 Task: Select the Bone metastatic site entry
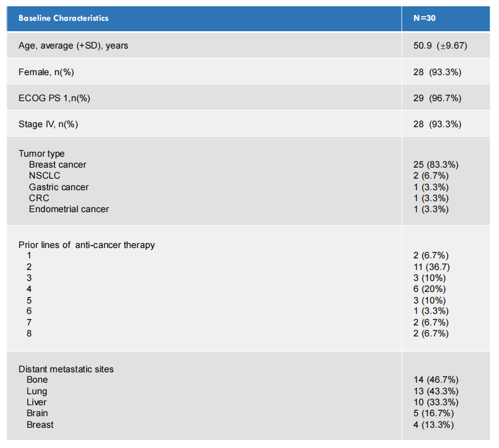pyautogui.click(x=37, y=380)
